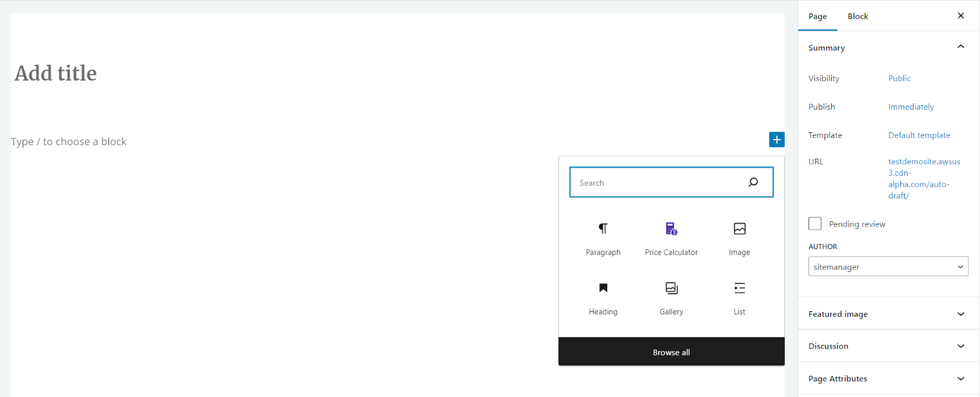Expand the Page Attributes panel

tap(888, 379)
